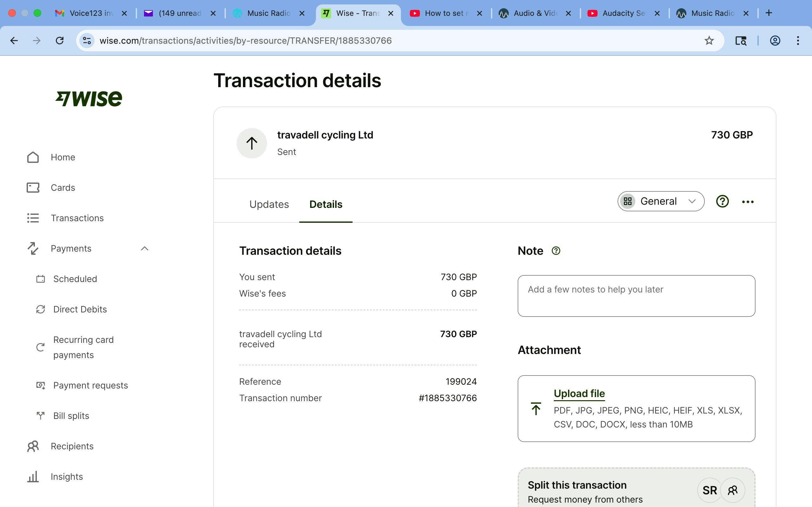Click into the Note text field

636,296
